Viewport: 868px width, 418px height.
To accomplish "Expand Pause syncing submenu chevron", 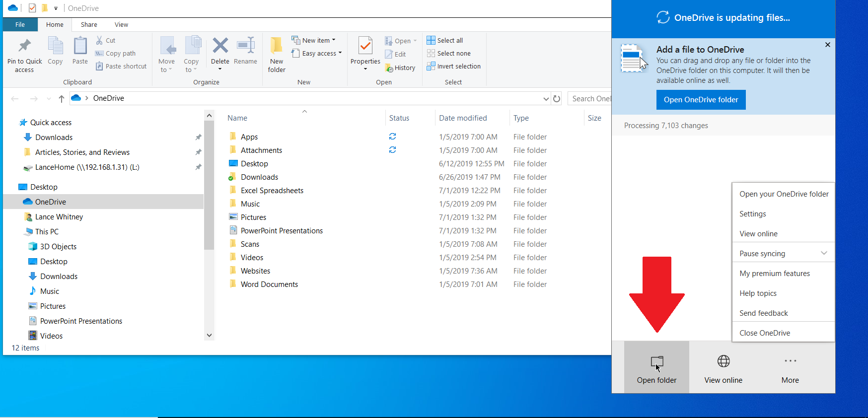I will coord(824,253).
